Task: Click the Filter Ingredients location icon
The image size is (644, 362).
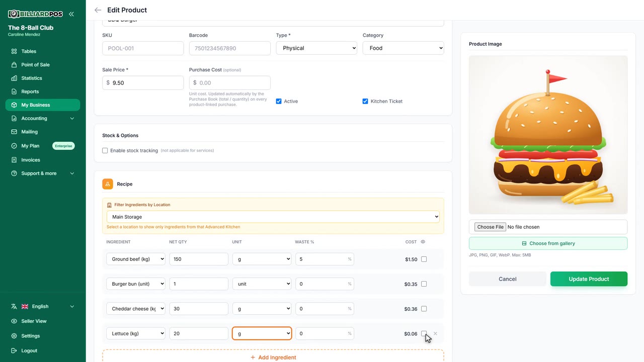Action: [110, 205]
